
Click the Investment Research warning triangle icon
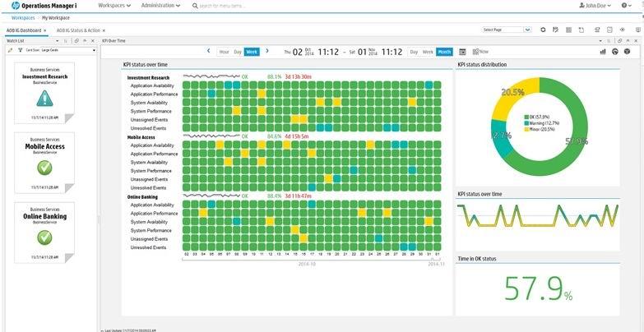pos(44,98)
